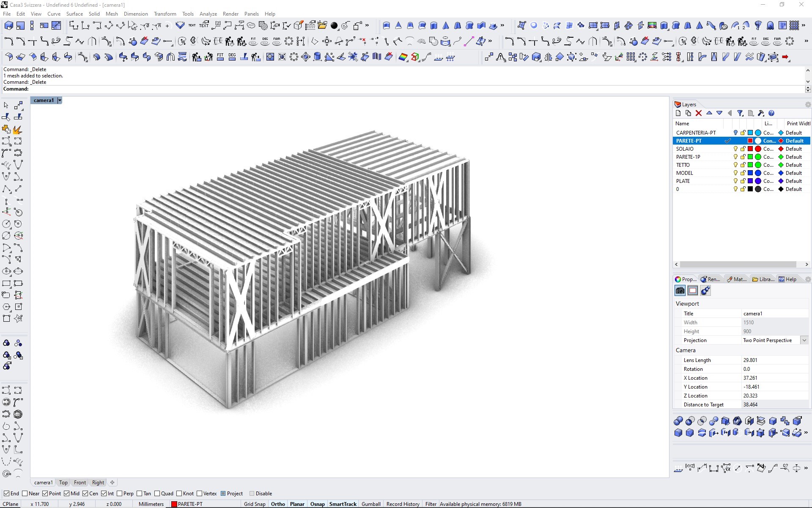Viewport: 812px width, 508px height.
Task: Open Layers panel gear options
Action: pos(808,105)
